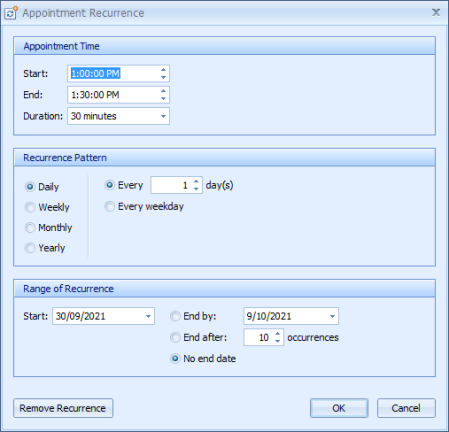
Task: Click the Appointment Recurrence title icon
Action: pyautogui.click(x=11, y=13)
